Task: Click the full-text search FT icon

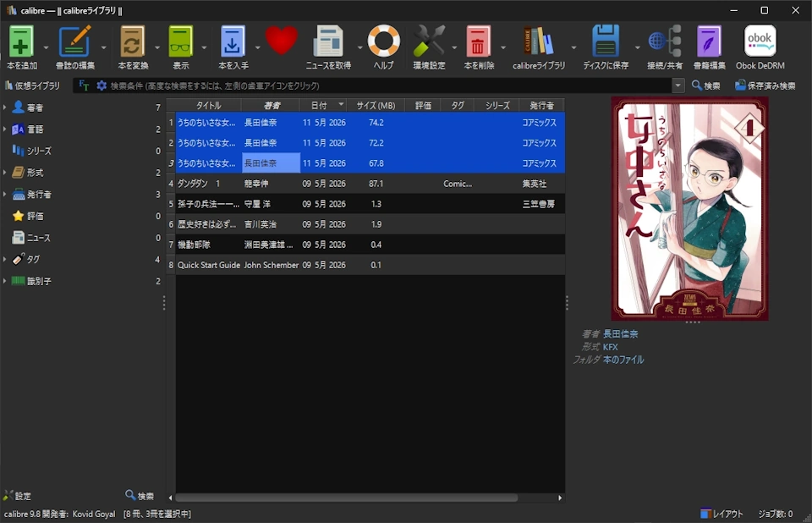Action: (x=84, y=85)
